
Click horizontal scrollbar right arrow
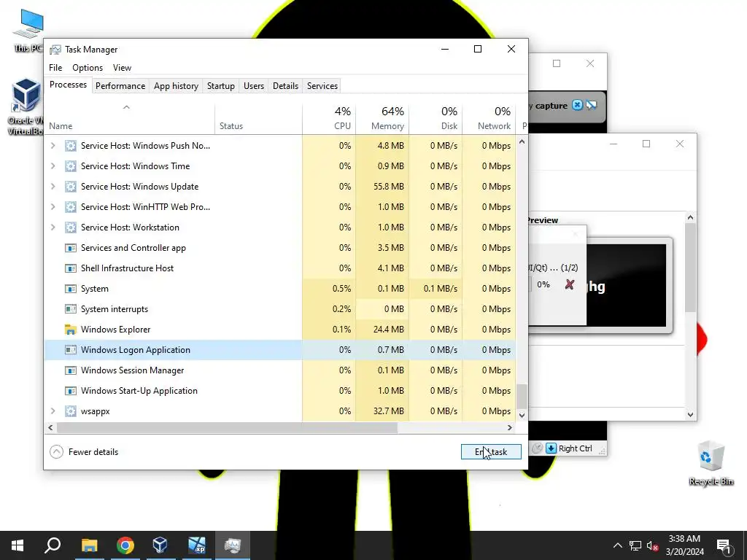click(510, 427)
